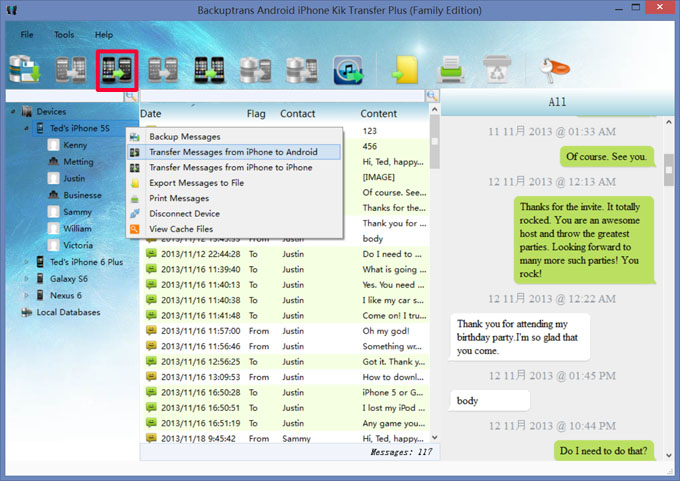The image size is (680, 481).
Task: Select Ted's iPhone 5S device
Action: [x=79, y=128]
